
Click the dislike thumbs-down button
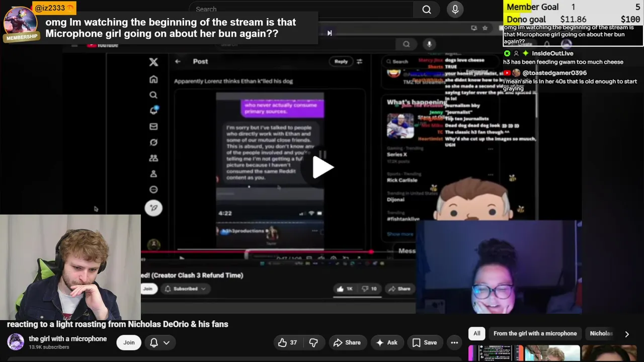(313, 342)
